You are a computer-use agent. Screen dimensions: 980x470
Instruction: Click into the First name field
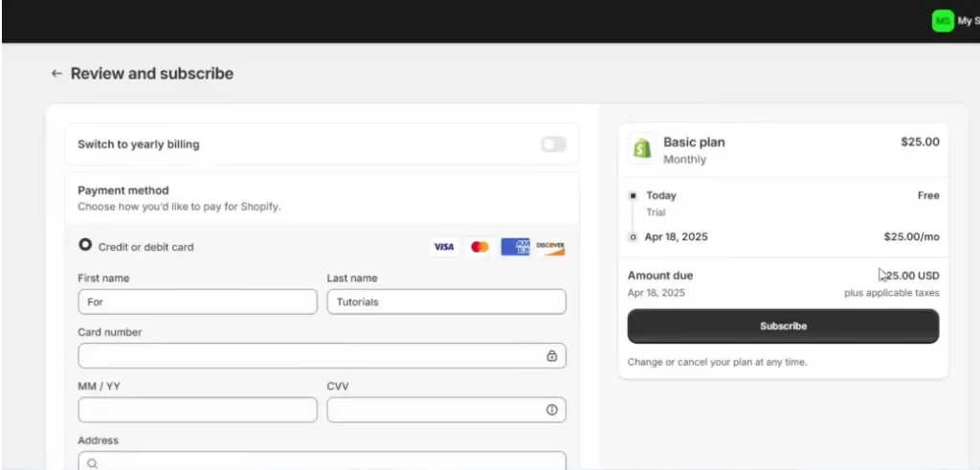[197, 302]
